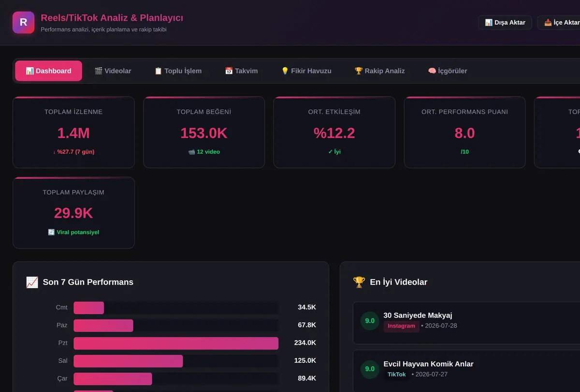Click the gradient R app logo
This screenshot has width=580, height=392.
coord(23,22)
